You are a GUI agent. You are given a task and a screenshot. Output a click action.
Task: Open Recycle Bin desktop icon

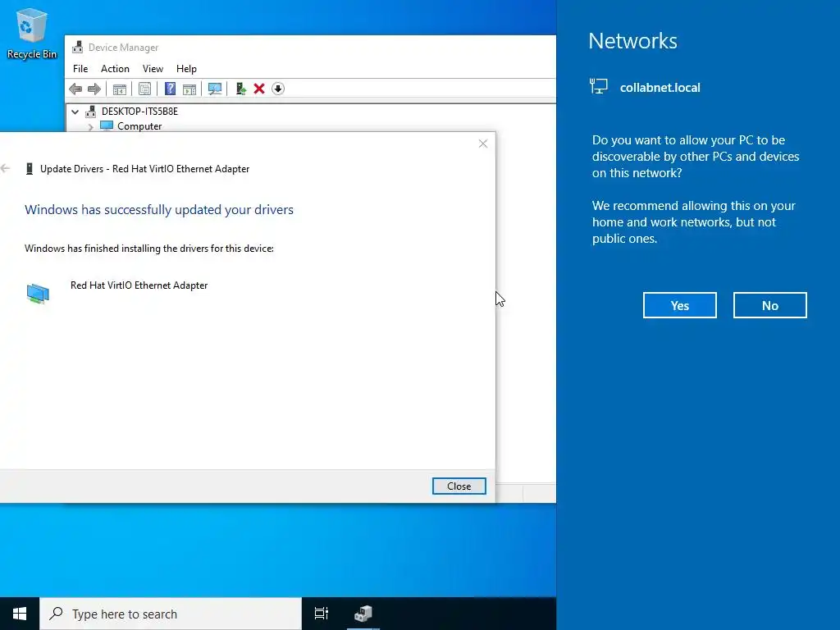(x=32, y=33)
